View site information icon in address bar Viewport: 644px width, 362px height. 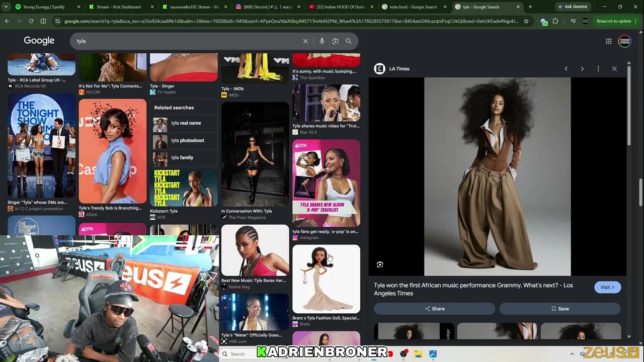click(57, 21)
